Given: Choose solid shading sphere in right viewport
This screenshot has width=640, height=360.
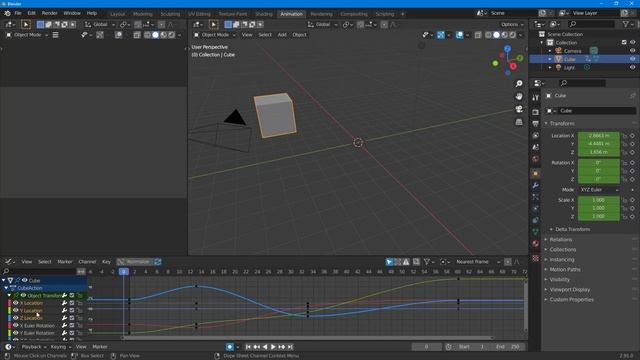Looking at the screenshot, I should (496, 35).
